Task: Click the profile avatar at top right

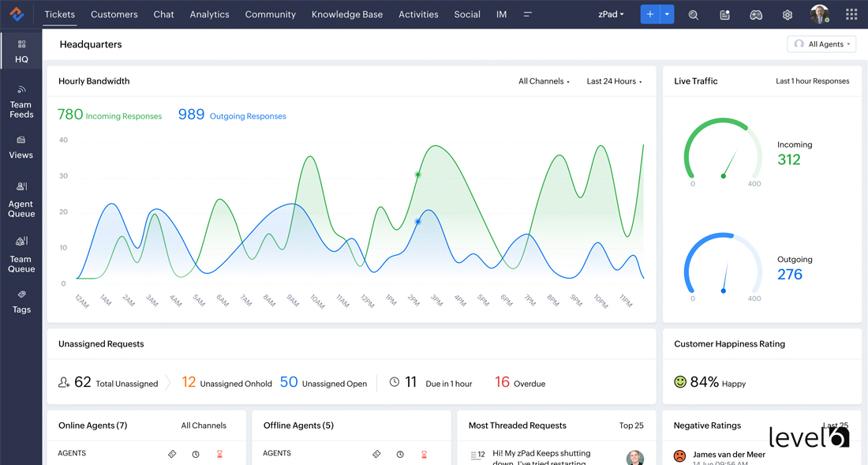Action: pos(818,13)
